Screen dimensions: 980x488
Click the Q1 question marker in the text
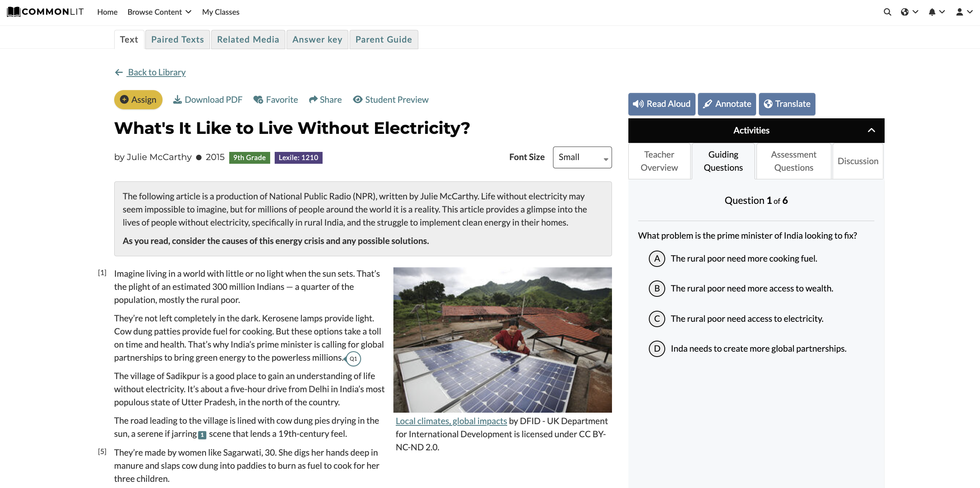[353, 359]
